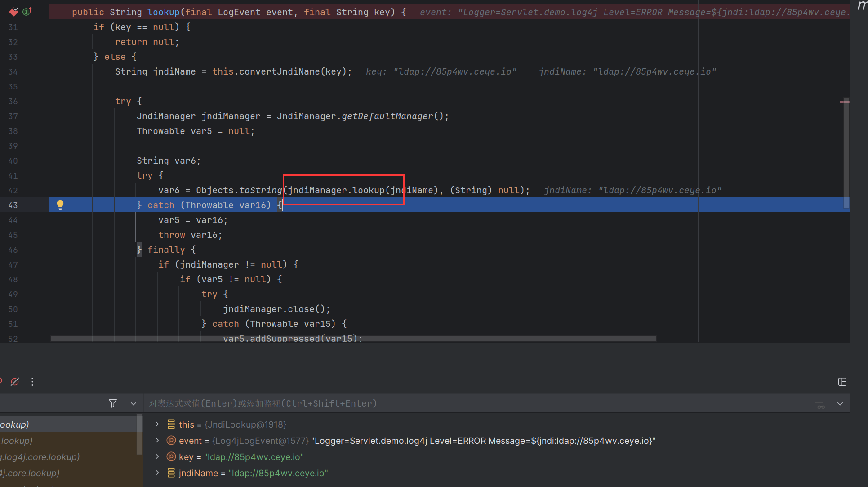Click the breakpoint marker beside the lookup method
868x487 pixels.
14,12
